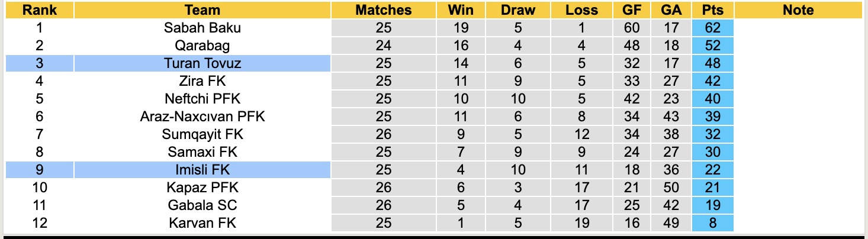Image resolution: width=868 pixels, height=239 pixels.
Task: Select the Qarabag team name
Action: point(202,46)
